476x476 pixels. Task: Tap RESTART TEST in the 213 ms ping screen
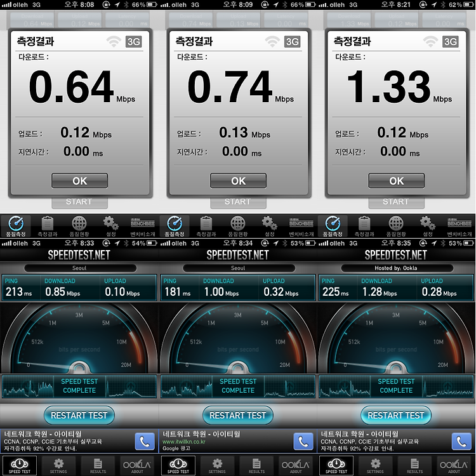point(79,415)
